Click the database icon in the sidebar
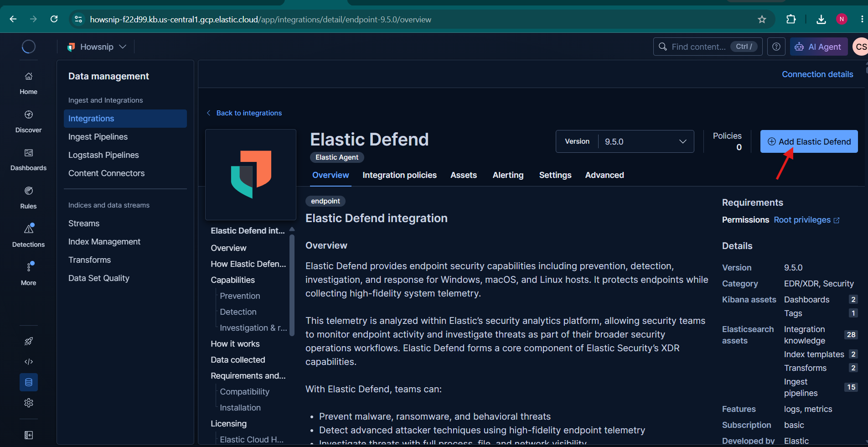The width and height of the screenshot is (868, 447). tap(28, 382)
